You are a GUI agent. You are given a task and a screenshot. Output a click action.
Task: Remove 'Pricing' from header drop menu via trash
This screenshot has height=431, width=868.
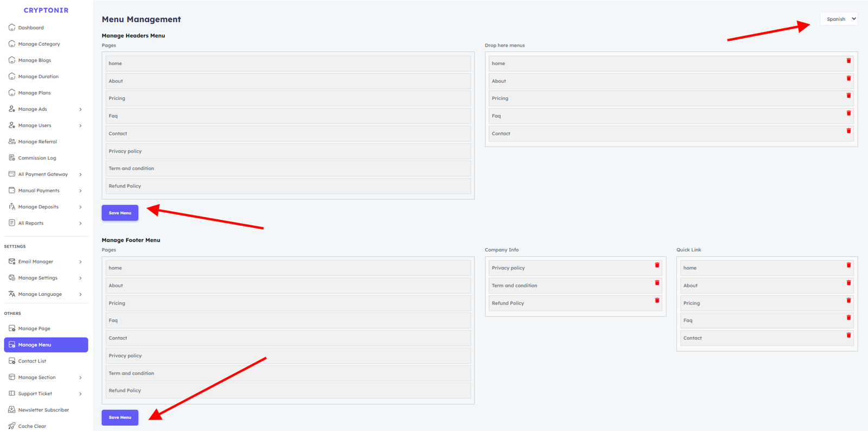[x=848, y=96]
